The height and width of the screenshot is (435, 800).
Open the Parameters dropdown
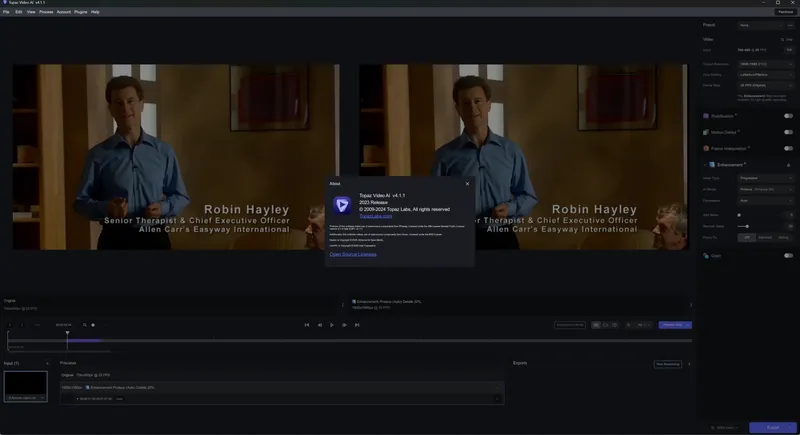(765, 200)
